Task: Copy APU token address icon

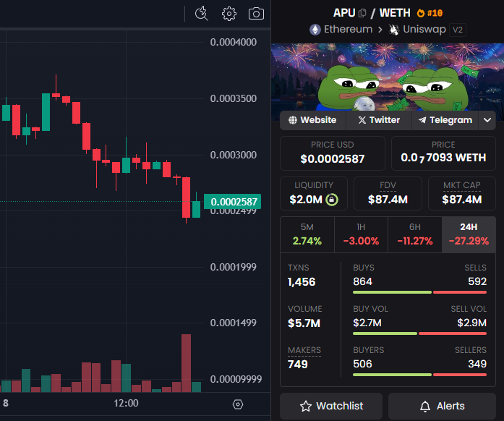Action: click(362, 13)
